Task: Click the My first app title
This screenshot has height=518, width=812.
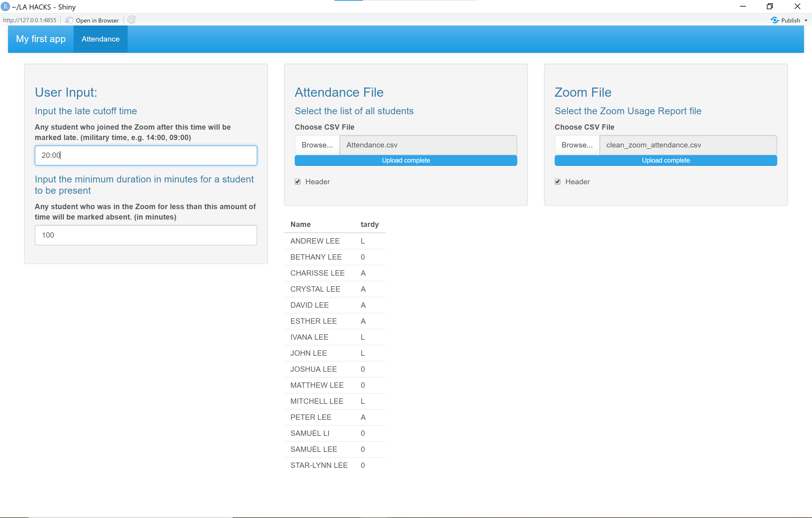Action: point(41,39)
